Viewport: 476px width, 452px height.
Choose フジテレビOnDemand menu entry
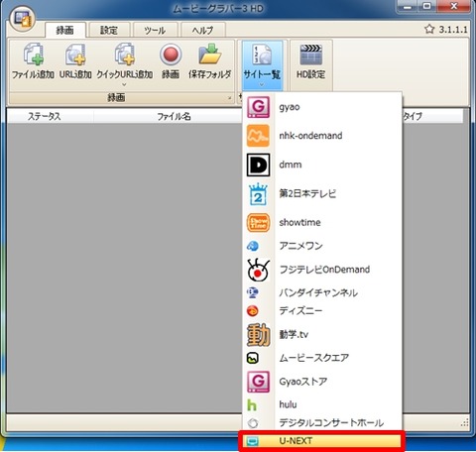[x=322, y=270]
